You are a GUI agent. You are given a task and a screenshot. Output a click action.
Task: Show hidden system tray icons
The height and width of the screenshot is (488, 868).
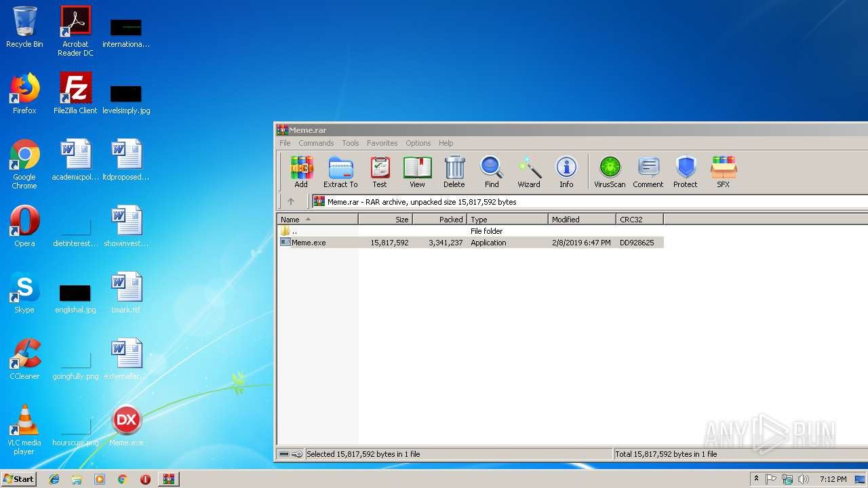tap(756, 479)
